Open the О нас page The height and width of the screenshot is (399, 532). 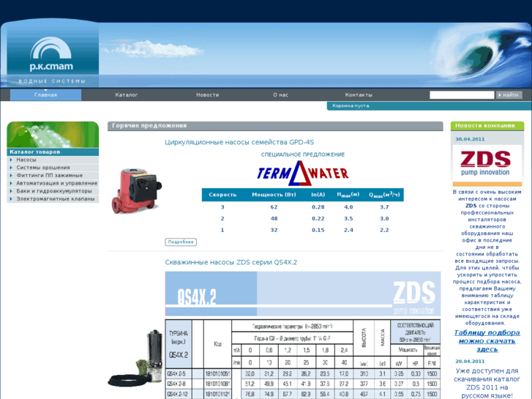click(x=280, y=94)
